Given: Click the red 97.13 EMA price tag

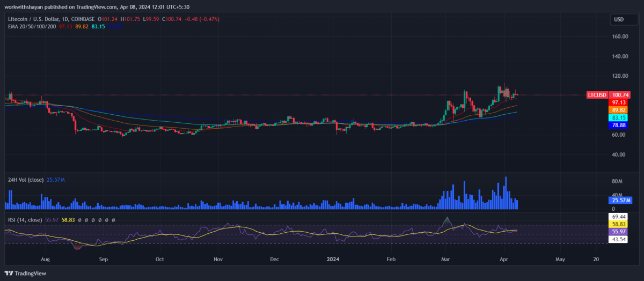Looking at the screenshot, I should 619,102.
